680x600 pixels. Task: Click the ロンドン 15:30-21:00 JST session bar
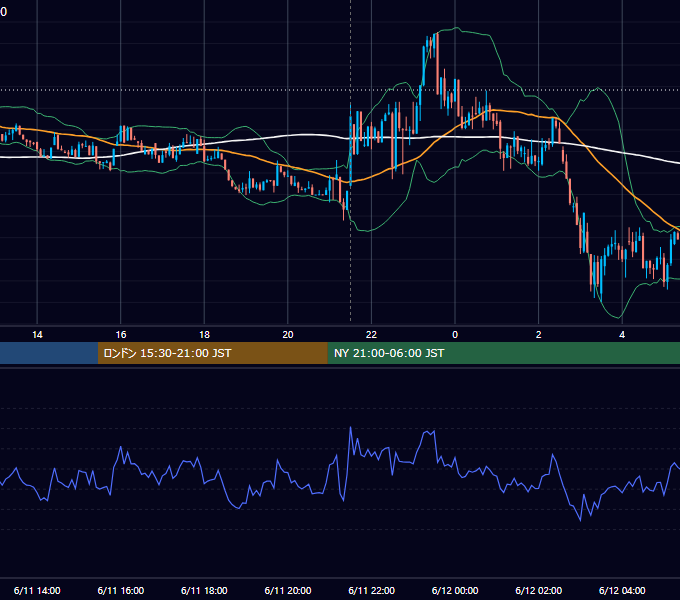pos(212,353)
